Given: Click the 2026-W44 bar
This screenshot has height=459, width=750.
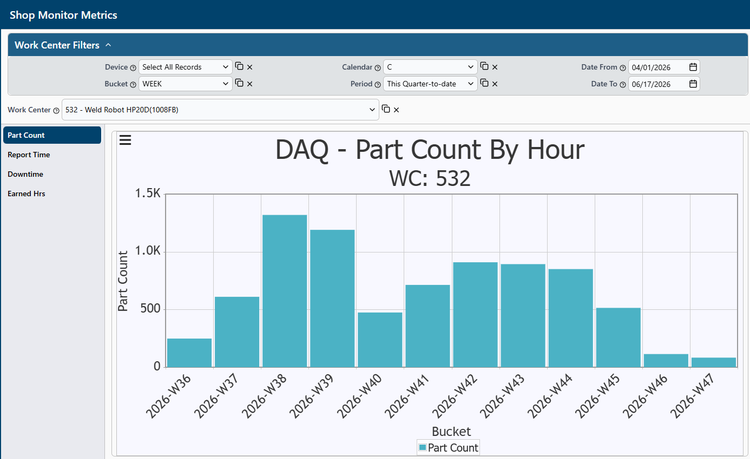Looking at the screenshot, I should click(x=571, y=318).
